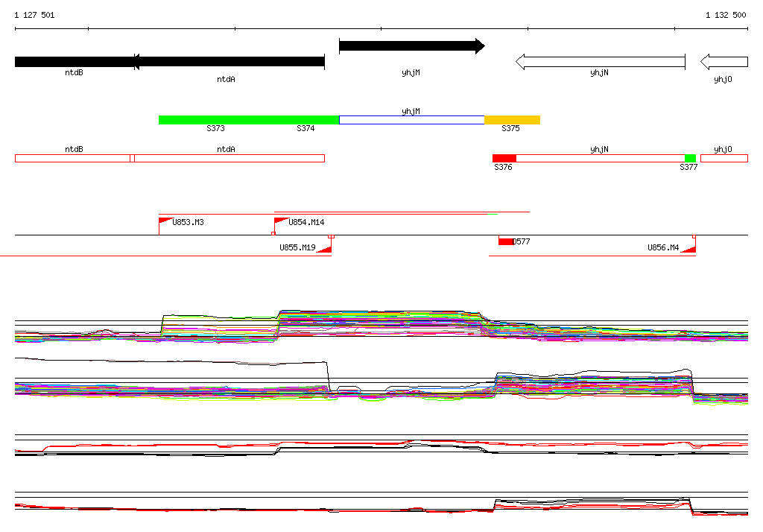Screen dimensions: 763x532
Task: Select orange segment S375
Action: [x=512, y=120]
